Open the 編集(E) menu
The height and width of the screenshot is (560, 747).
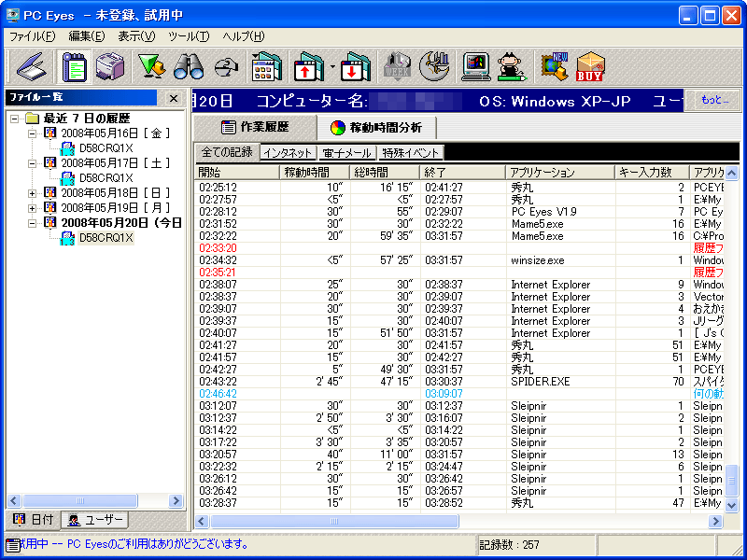pyautogui.click(x=87, y=36)
